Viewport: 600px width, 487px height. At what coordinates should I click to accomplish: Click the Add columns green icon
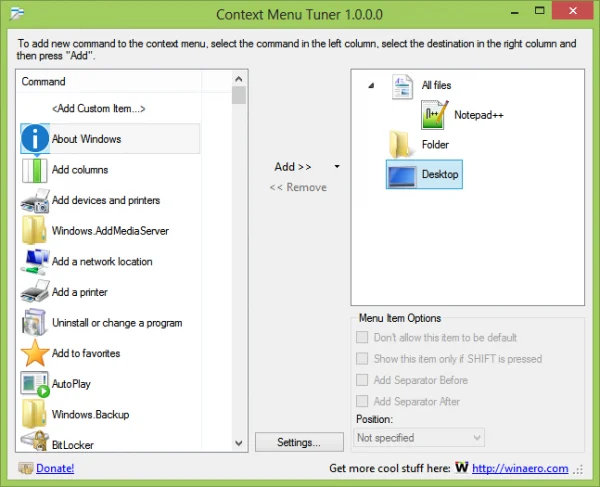[35, 170]
